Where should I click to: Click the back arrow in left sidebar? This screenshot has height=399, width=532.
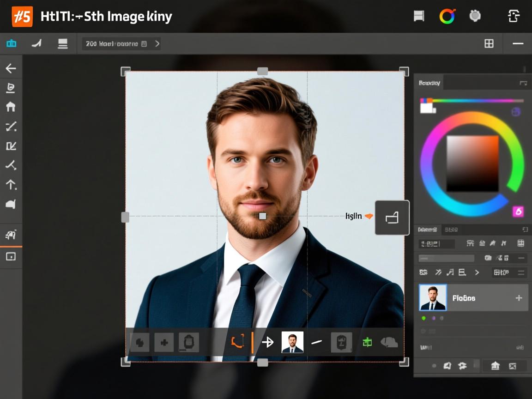click(11, 69)
